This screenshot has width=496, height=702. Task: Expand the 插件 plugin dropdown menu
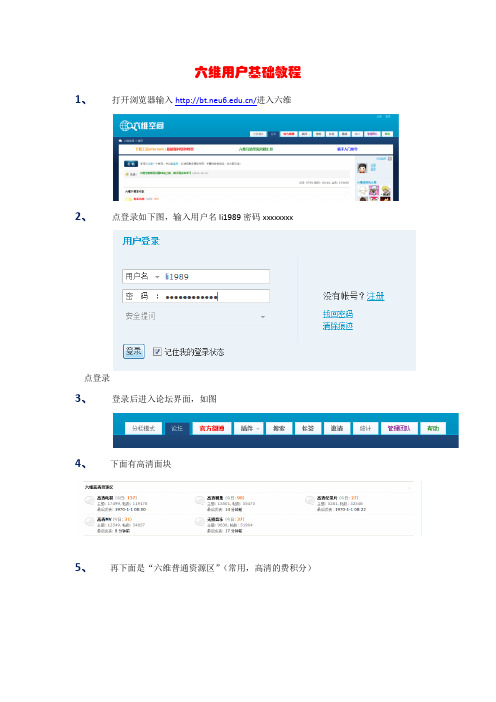249,428
